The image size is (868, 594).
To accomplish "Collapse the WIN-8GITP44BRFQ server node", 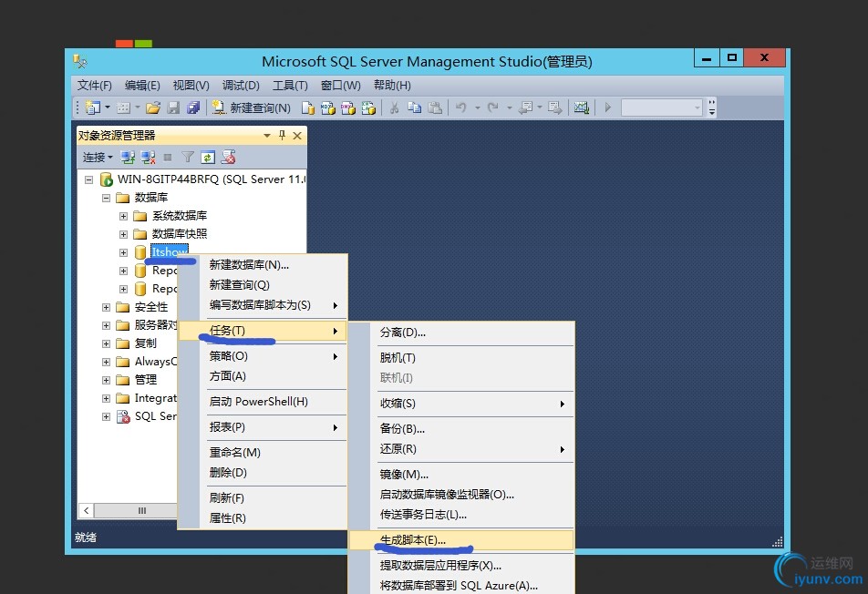I will tap(88, 179).
